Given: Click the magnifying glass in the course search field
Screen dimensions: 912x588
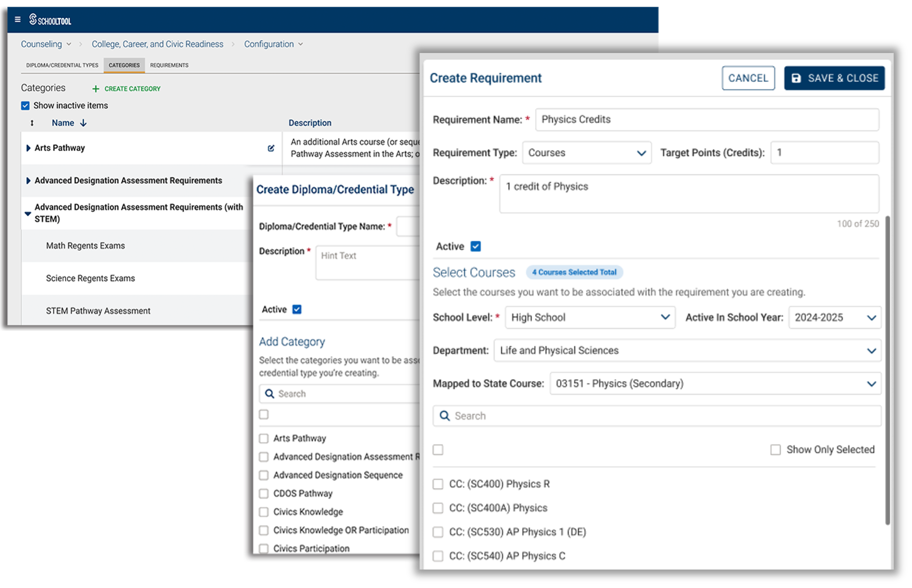Looking at the screenshot, I should pyautogui.click(x=444, y=416).
